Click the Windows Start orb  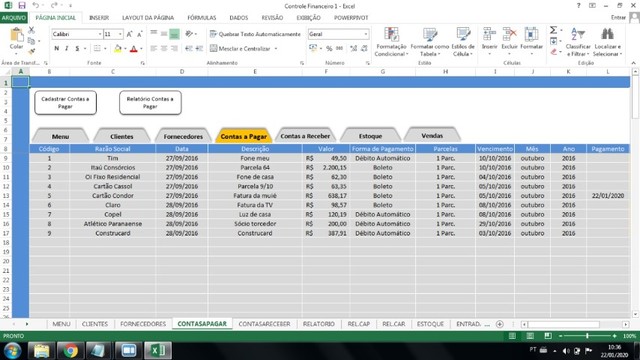12,351
